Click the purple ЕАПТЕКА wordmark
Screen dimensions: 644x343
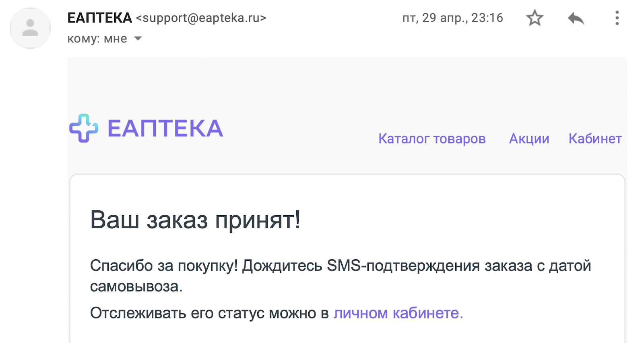(x=165, y=129)
